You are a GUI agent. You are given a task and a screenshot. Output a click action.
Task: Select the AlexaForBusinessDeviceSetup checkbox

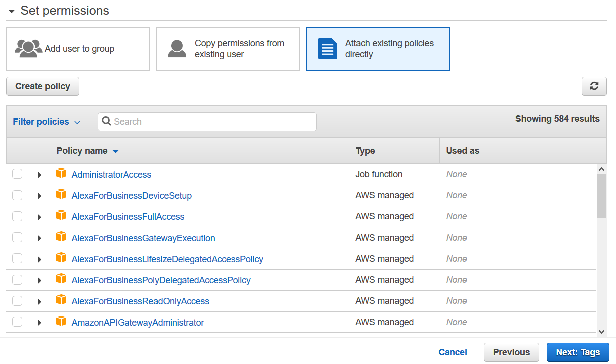point(17,195)
